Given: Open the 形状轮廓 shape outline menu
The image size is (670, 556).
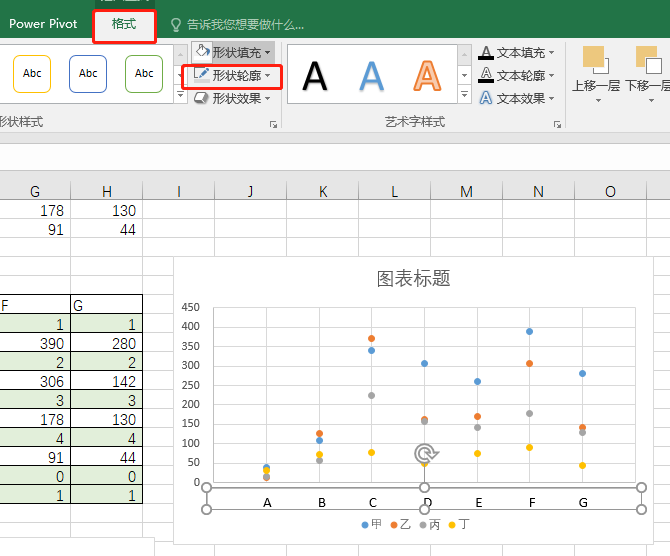Looking at the screenshot, I should tap(231, 75).
